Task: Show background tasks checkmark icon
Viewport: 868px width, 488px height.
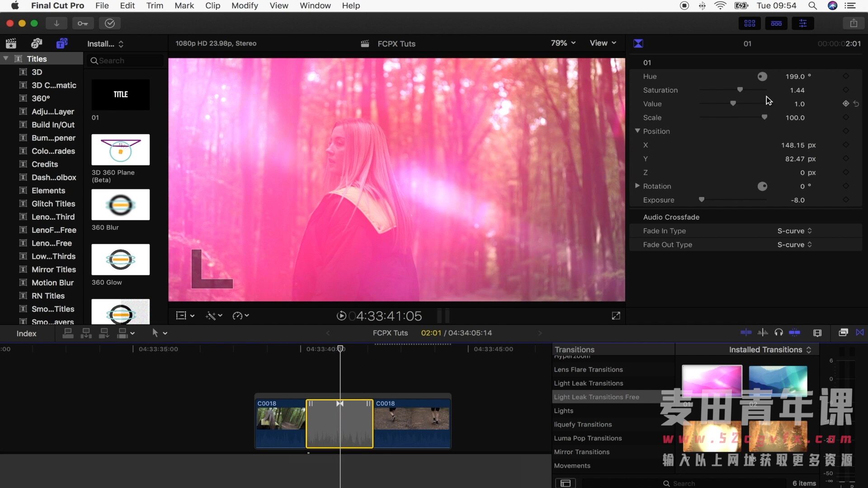Action: [x=109, y=23]
